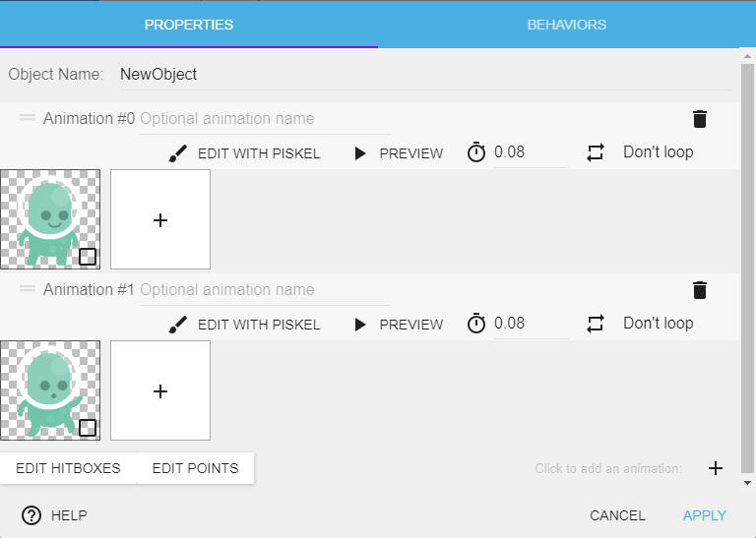The height and width of the screenshot is (538, 756).
Task: Click the plus icon to add an animation
Action: 716,468
